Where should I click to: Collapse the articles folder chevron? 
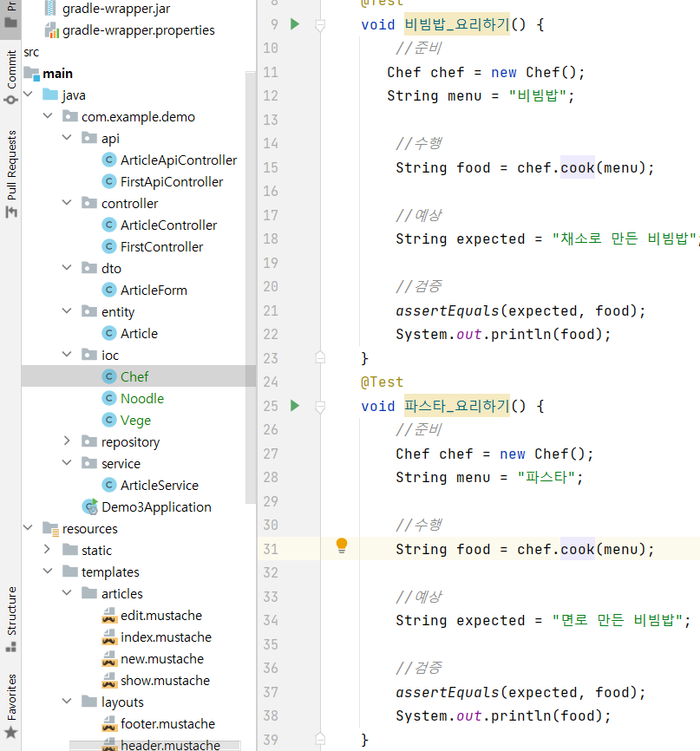point(67,593)
